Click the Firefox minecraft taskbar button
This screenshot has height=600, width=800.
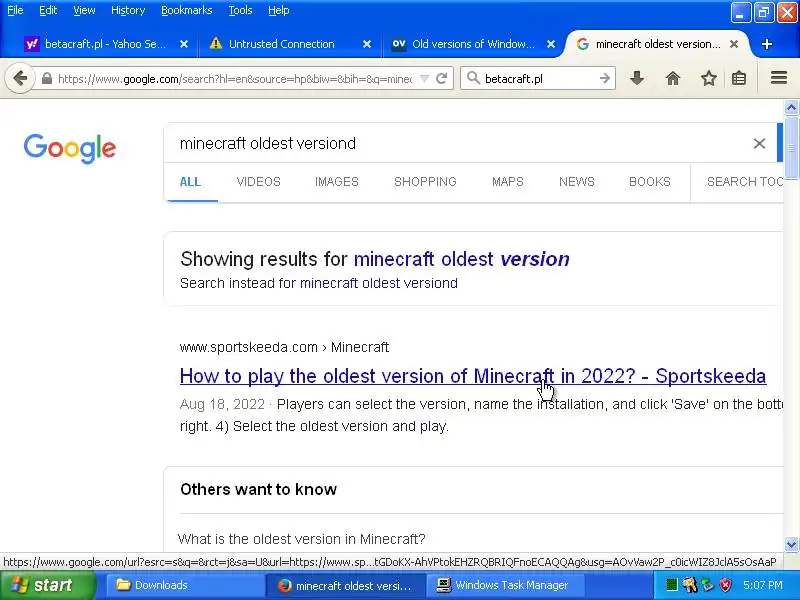click(x=345, y=585)
